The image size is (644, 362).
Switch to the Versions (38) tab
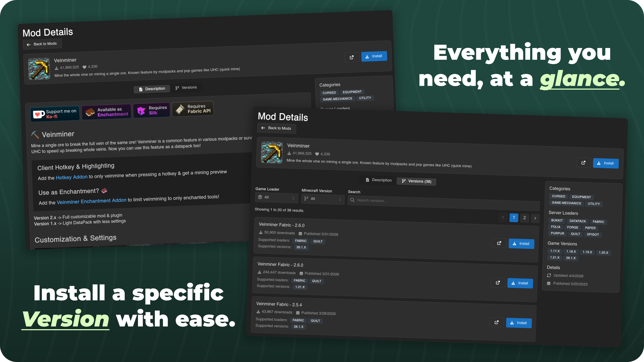(x=416, y=181)
